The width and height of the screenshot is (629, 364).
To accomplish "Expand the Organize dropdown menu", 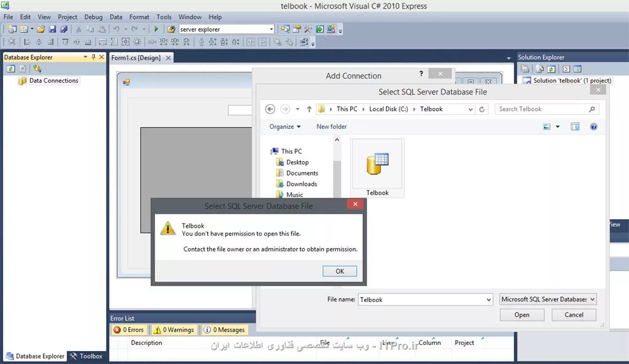I will point(285,126).
